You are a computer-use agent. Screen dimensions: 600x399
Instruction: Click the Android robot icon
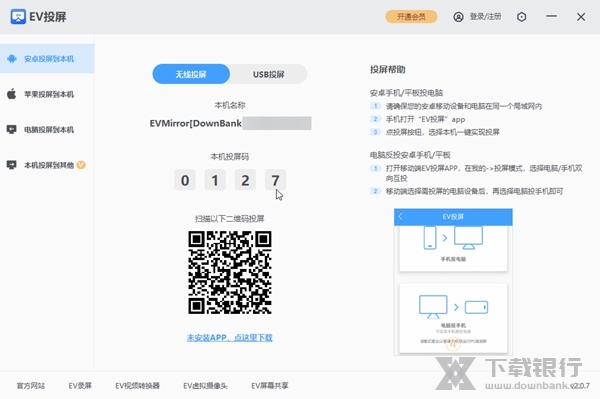tap(12, 59)
